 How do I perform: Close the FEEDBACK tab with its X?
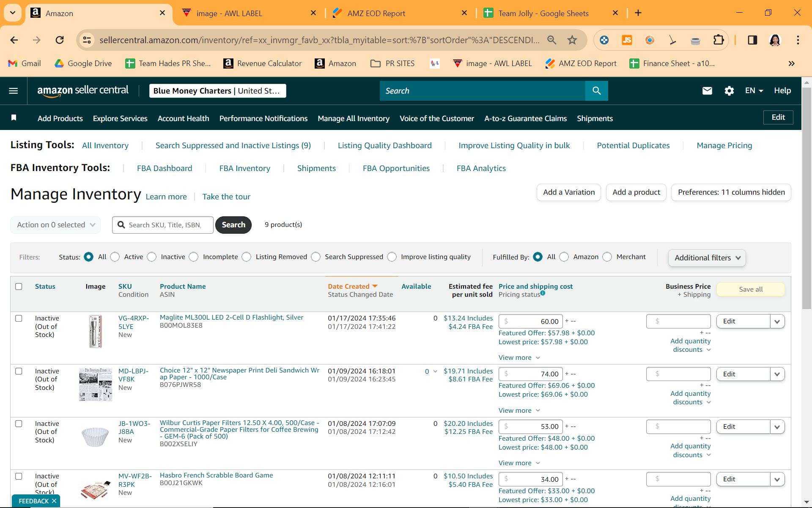pyautogui.click(x=54, y=501)
